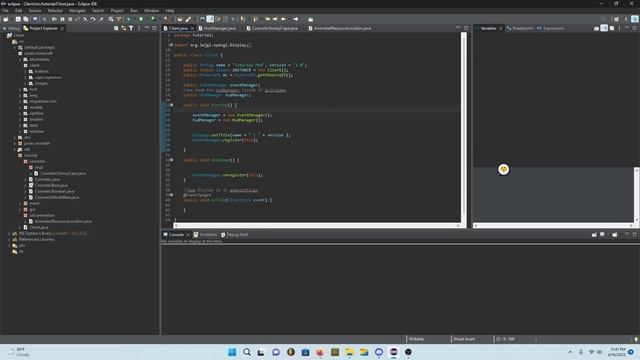This screenshot has width=640, height=360.
Task: Open the Run menu
Action: click(133, 11)
